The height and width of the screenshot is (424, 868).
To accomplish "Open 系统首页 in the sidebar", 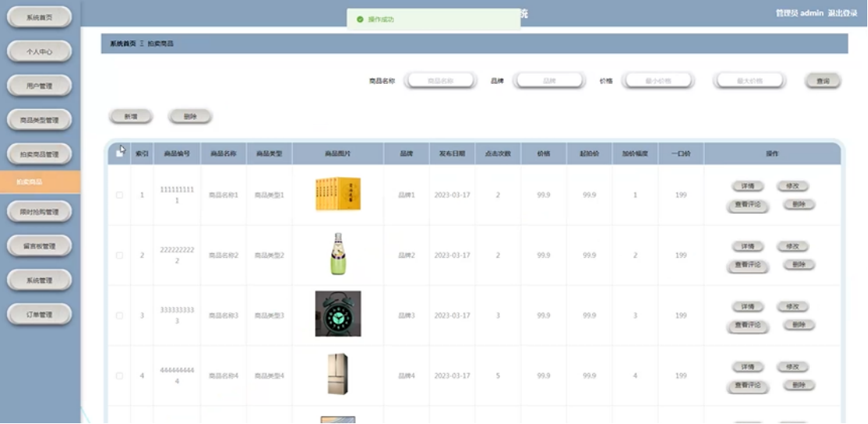I will [39, 17].
